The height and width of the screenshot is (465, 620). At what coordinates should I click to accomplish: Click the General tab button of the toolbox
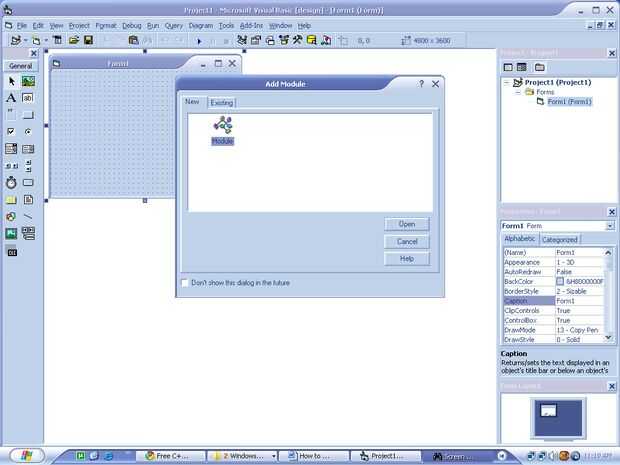click(21, 66)
